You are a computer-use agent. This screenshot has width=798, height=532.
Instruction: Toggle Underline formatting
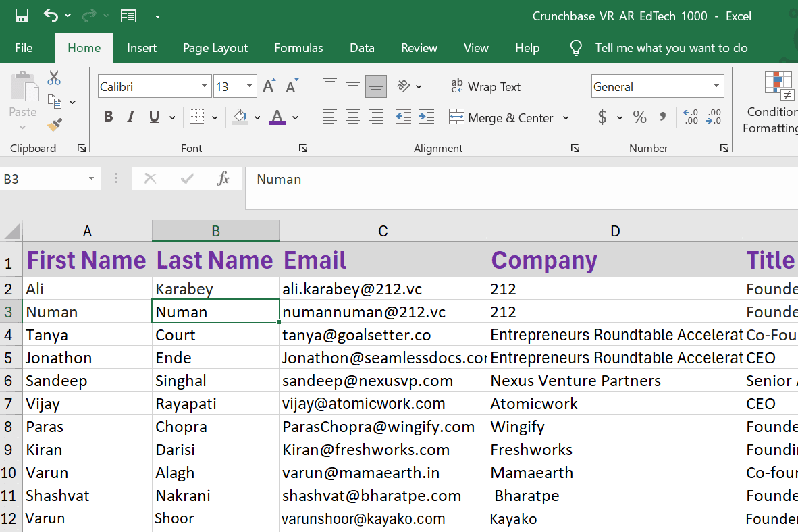click(x=154, y=117)
